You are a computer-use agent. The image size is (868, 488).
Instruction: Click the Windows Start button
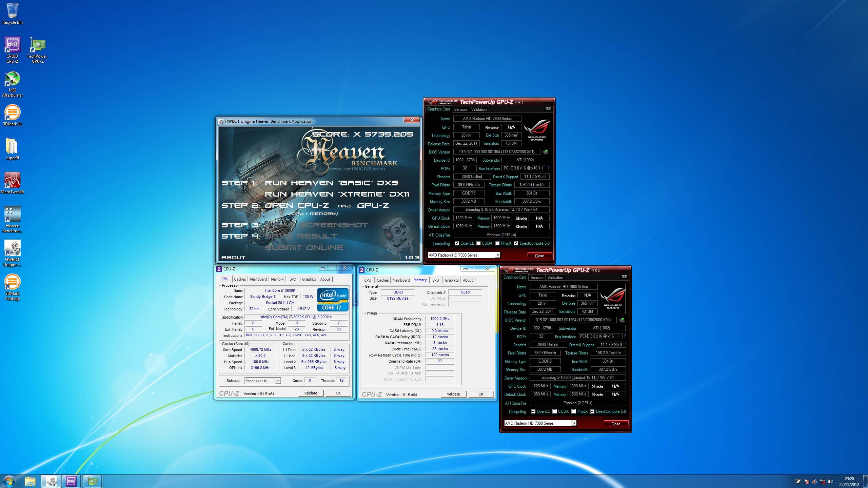point(9,481)
